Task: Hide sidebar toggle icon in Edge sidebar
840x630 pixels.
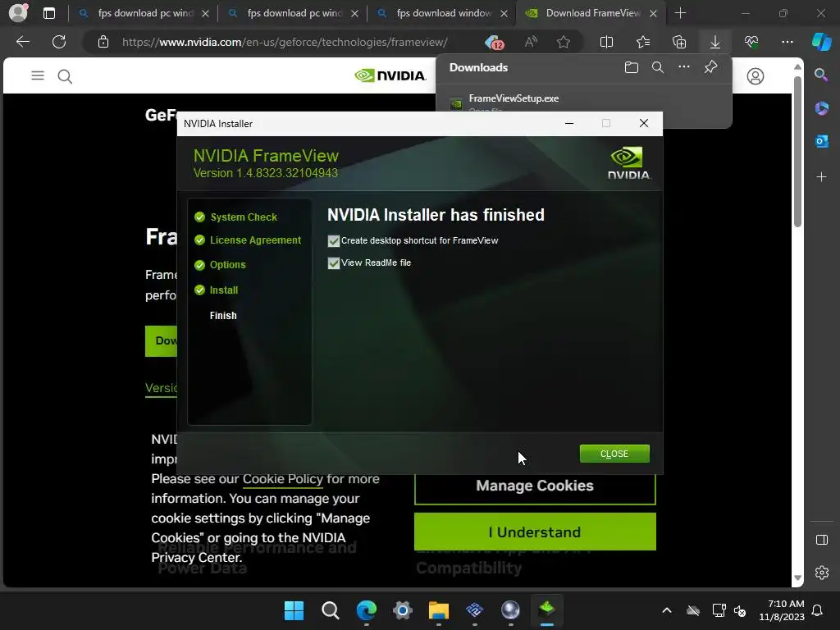Action: (x=822, y=540)
